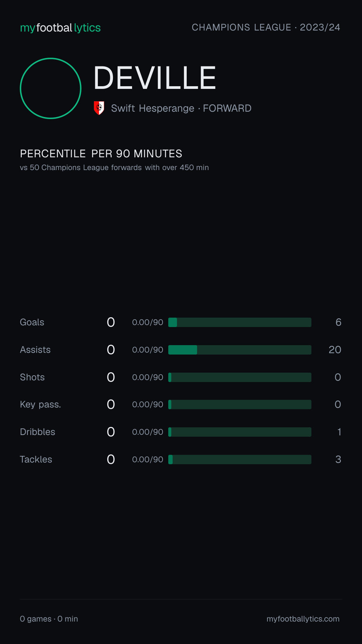362x644 pixels.
Task: Click the Assists percentile value 20
Action: click(335, 350)
